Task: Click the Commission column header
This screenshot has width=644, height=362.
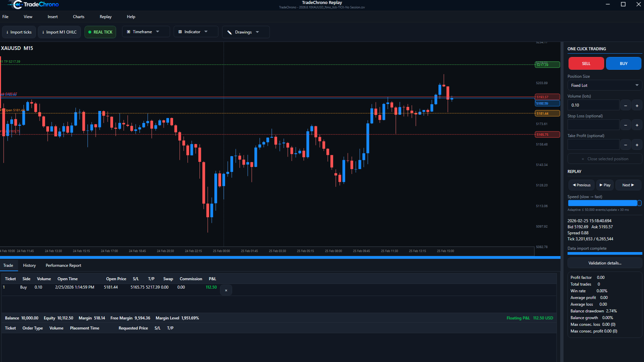Action: tap(191, 279)
